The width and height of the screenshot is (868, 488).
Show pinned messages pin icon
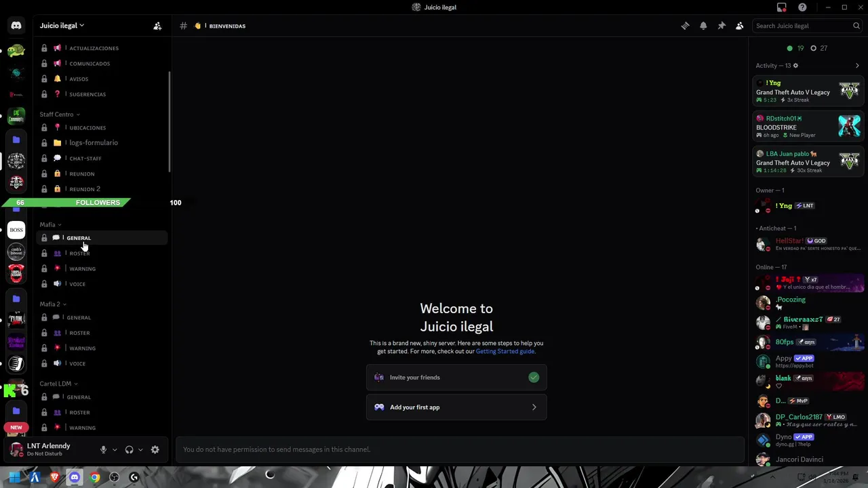pos(722,26)
